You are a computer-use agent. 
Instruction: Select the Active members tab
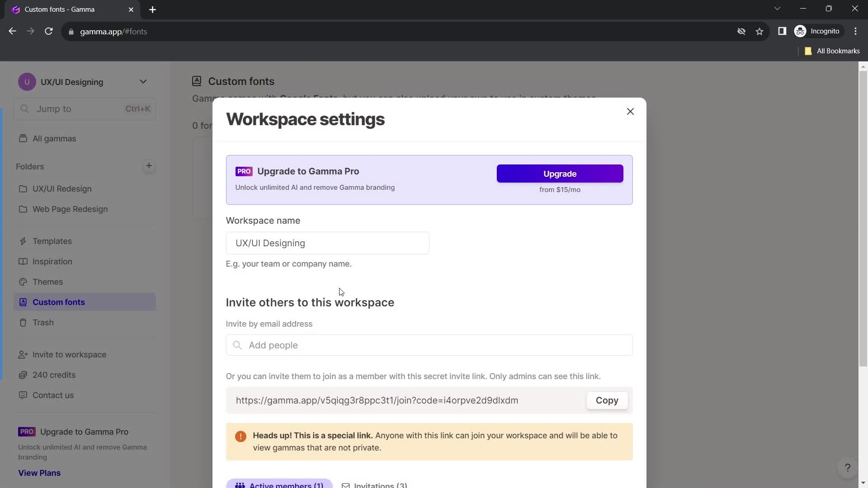(x=280, y=484)
